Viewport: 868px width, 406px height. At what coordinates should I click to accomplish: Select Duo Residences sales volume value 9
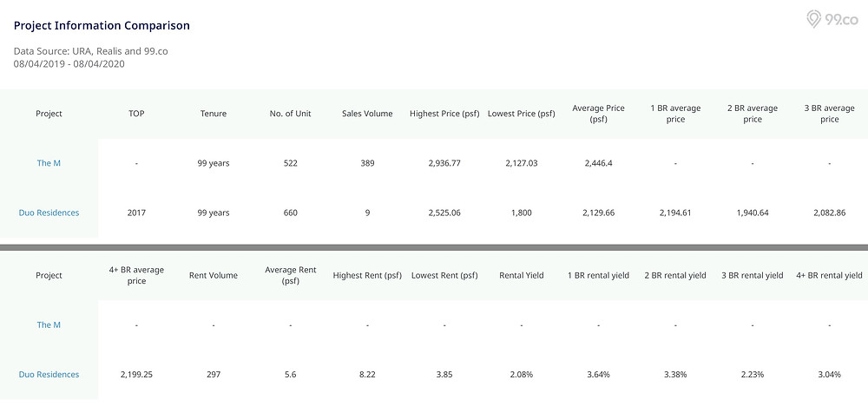[x=367, y=213]
